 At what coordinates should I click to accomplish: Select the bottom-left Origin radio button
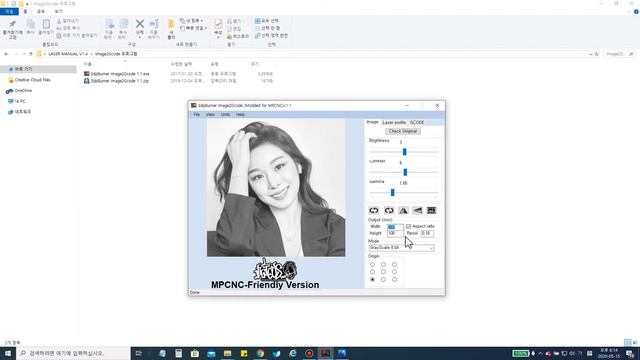pyautogui.click(x=372, y=280)
